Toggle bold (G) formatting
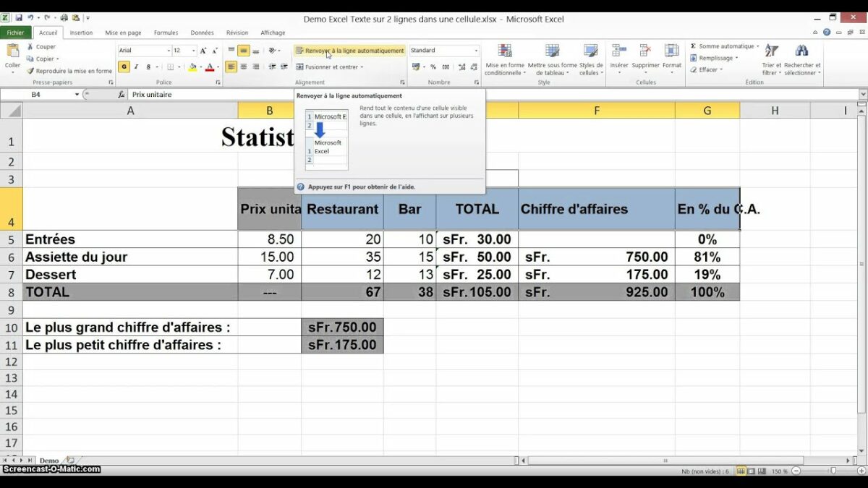Image resolution: width=868 pixels, height=488 pixels. point(124,67)
